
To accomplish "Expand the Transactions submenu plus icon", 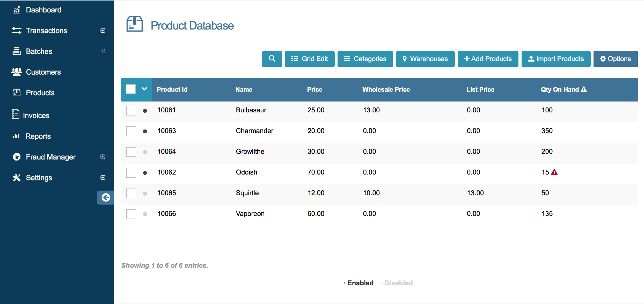I will tap(103, 30).
